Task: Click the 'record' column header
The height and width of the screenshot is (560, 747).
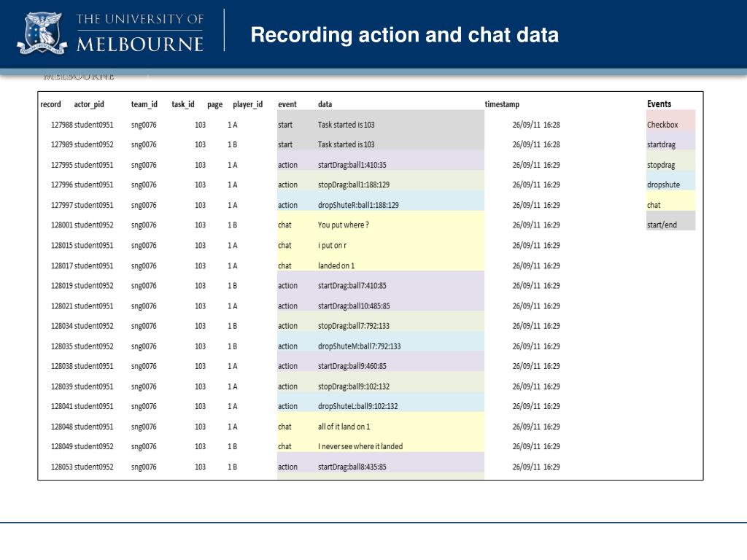Action: click(x=50, y=104)
